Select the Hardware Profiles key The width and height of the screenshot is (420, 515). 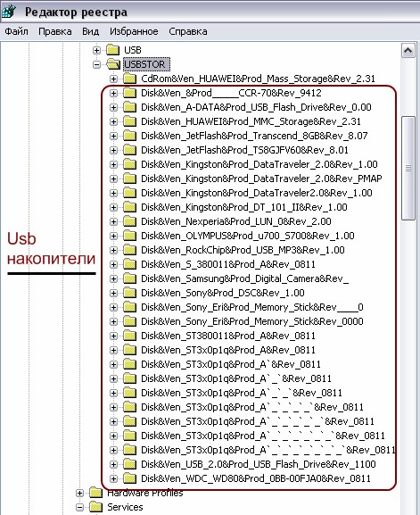pyautogui.click(x=145, y=493)
